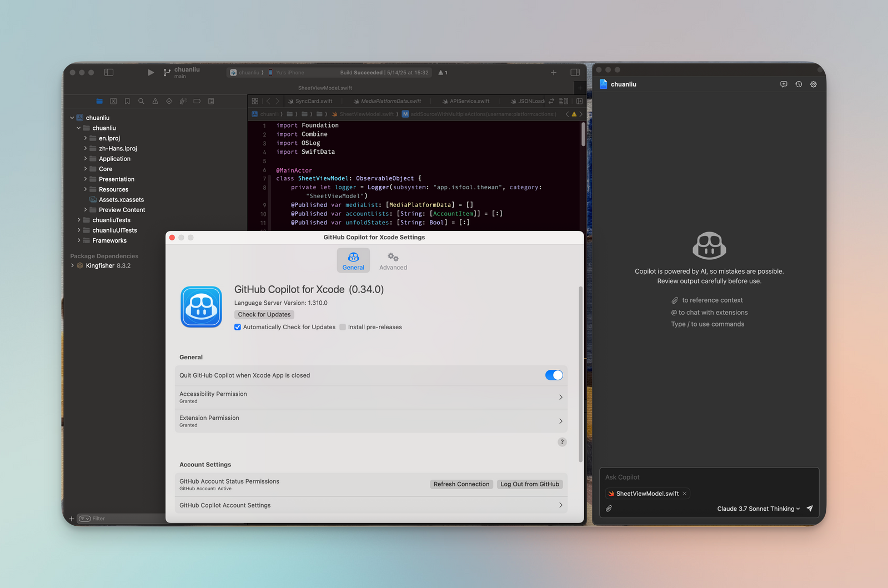Open Claude 3.7 Sonnet Thinking model dropdown
Viewport: 888px width, 588px height.
(758, 509)
